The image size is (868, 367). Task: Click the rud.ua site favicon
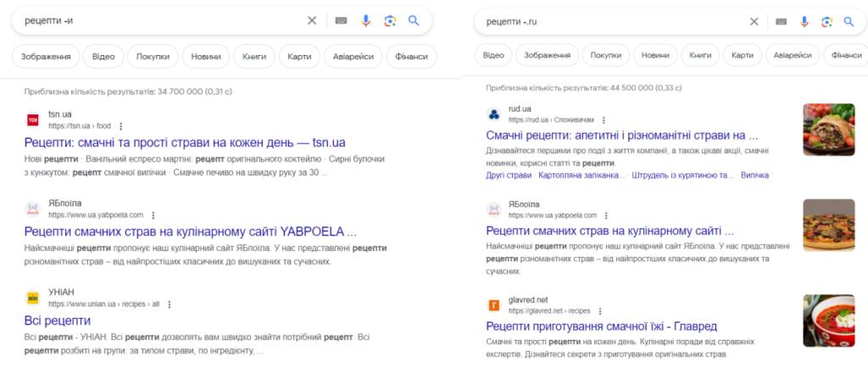pos(494,114)
